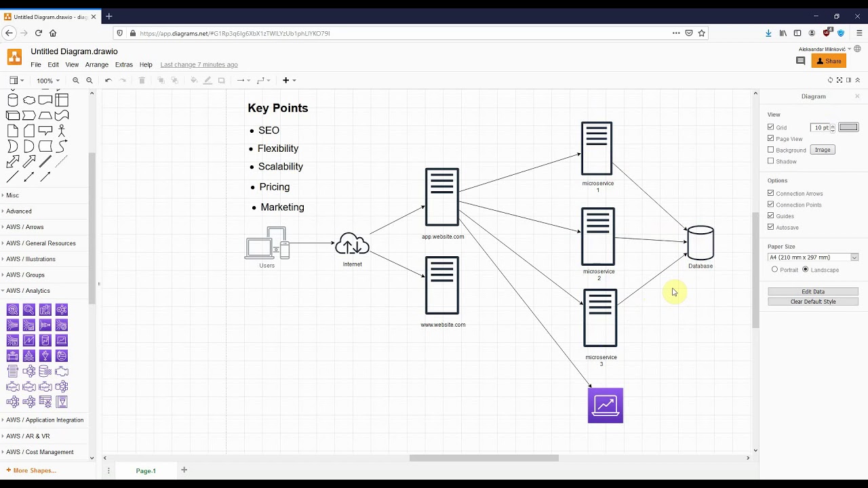Viewport: 868px width, 488px height.
Task: Expand the AWS / Arrows shape category
Action: pos(25,227)
